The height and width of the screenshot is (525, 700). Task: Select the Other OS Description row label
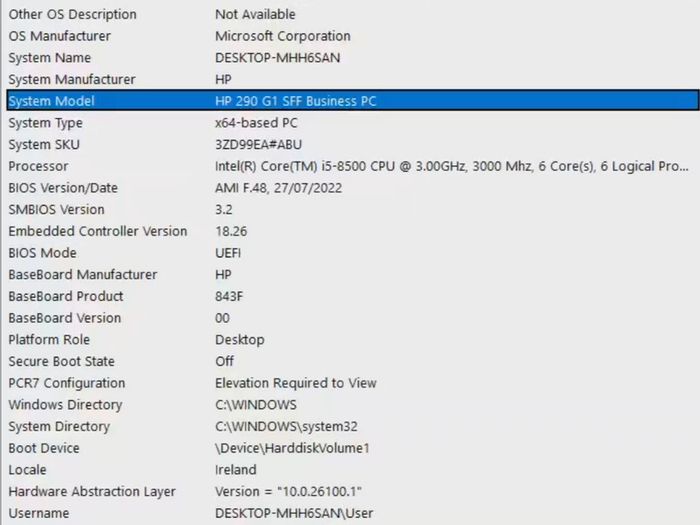pos(72,14)
